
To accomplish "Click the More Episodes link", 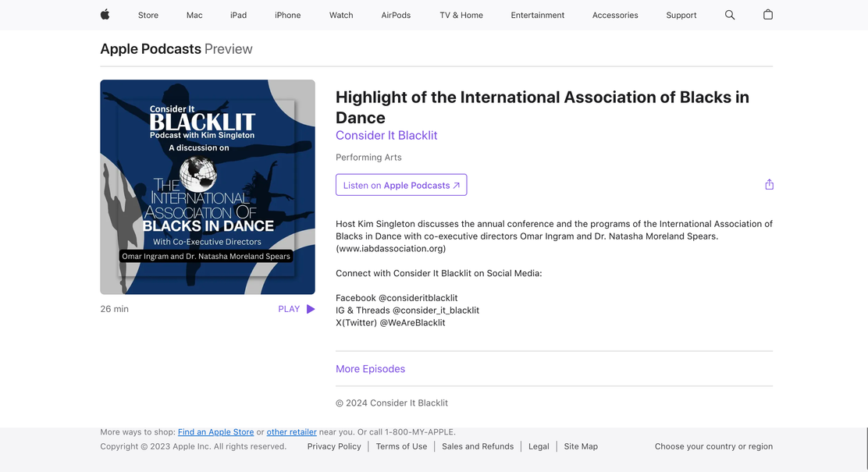I will (x=370, y=369).
